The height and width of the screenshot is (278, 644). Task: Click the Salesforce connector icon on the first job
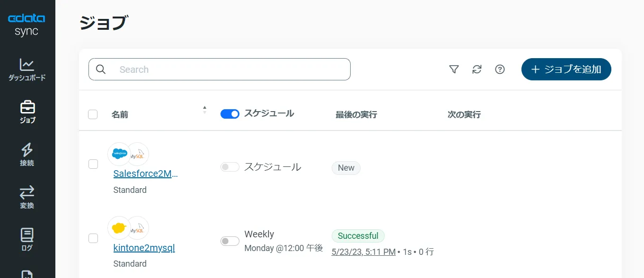pos(119,154)
